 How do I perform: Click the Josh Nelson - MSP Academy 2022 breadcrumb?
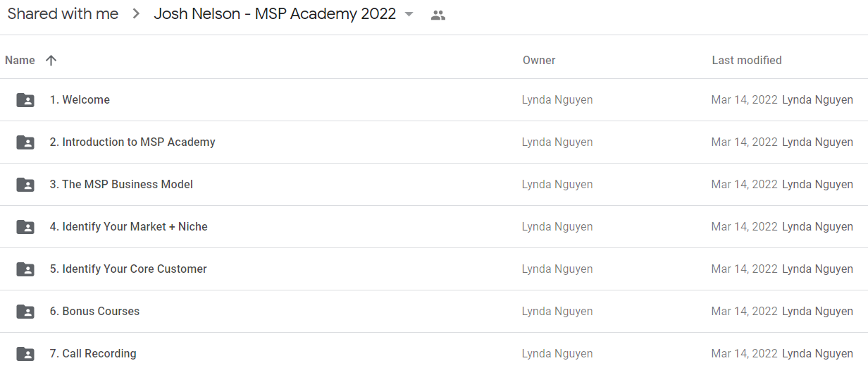(x=275, y=14)
